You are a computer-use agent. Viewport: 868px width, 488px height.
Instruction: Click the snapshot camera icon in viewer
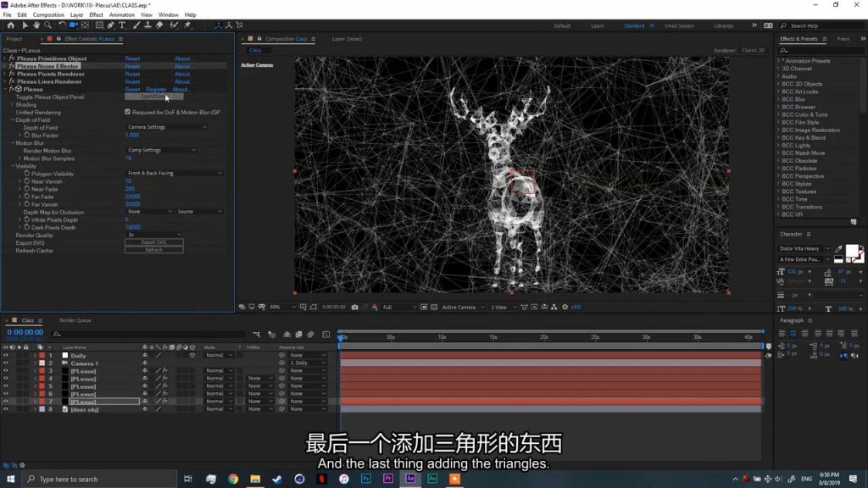tap(355, 307)
